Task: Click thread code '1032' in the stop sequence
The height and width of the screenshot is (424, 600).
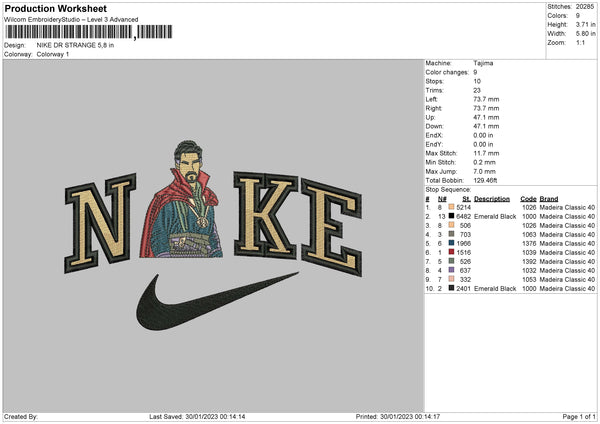Action: click(x=529, y=270)
